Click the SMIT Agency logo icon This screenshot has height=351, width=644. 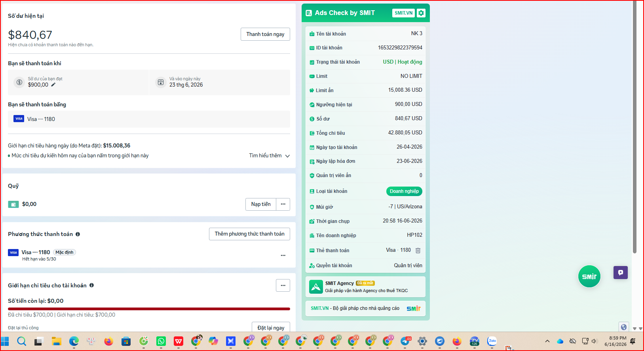(316, 287)
